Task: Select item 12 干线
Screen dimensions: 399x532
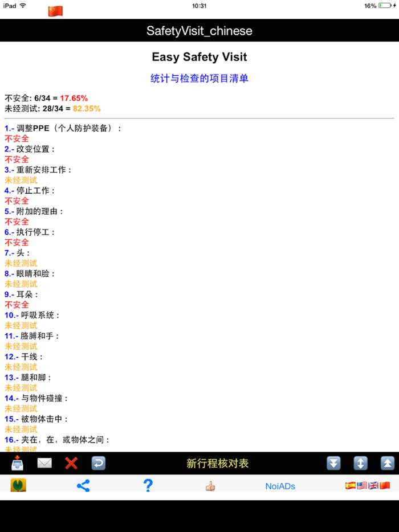Action: [24, 357]
